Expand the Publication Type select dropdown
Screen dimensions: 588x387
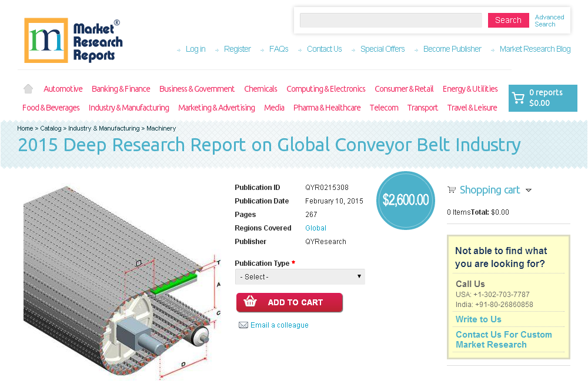coord(300,276)
